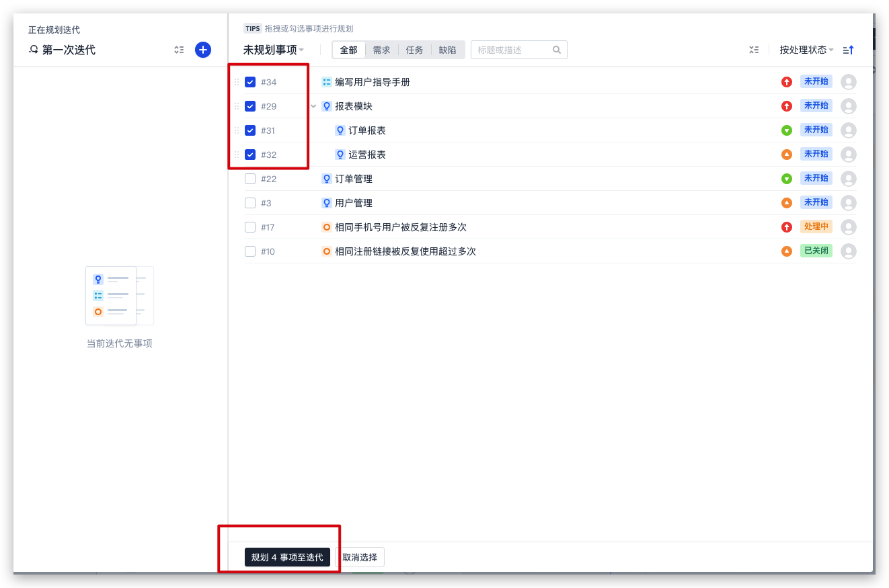The width and height of the screenshot is (889, 588).
Task: Click the red priority icon on row #17
Action: click(x=787, y=227)
